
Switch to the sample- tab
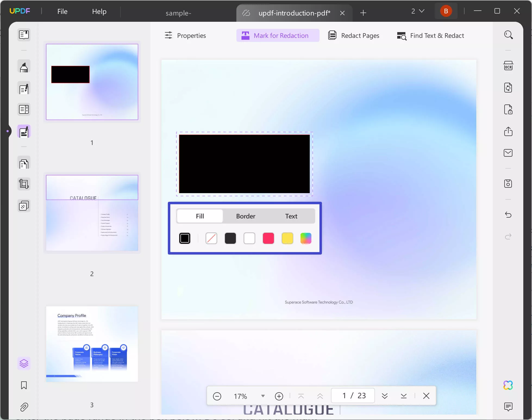[x=178, y=13]
